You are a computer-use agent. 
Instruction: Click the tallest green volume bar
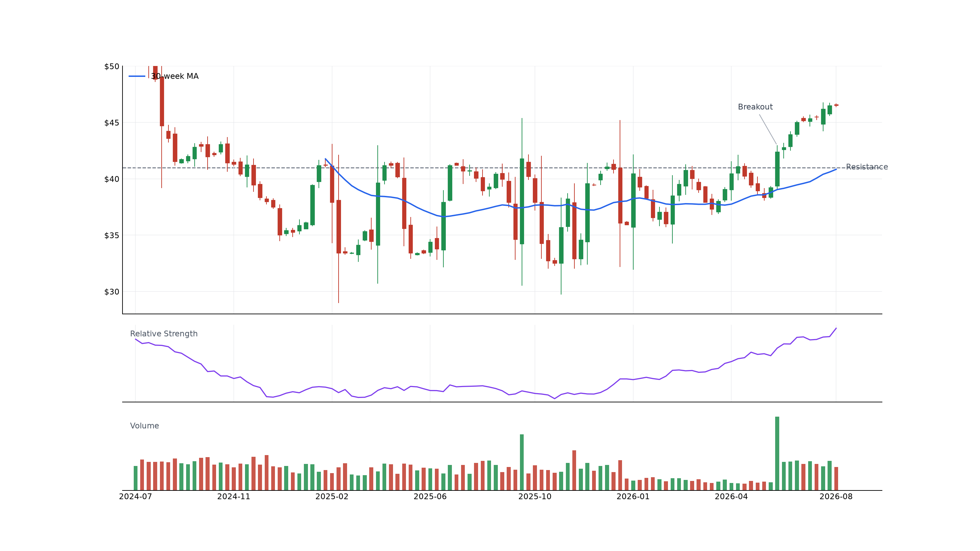click(x=777, y=453)
